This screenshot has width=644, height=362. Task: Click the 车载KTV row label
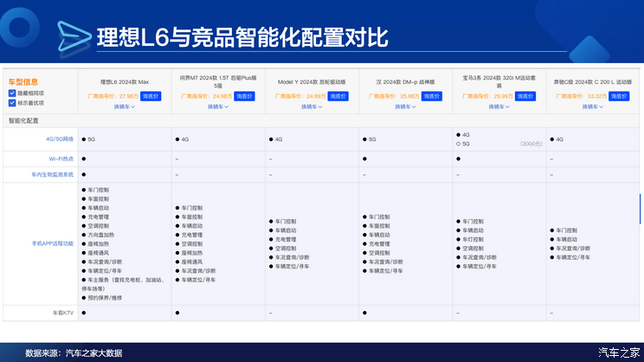click(x=63, y=314)
